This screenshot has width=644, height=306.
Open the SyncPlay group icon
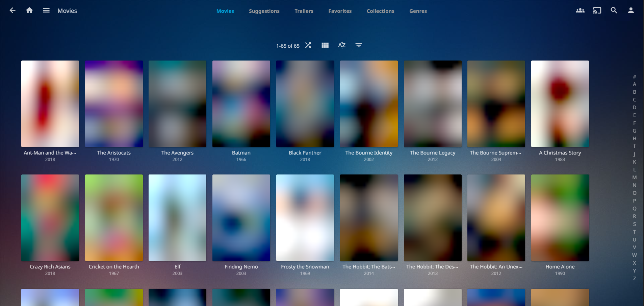click(580, 10)
